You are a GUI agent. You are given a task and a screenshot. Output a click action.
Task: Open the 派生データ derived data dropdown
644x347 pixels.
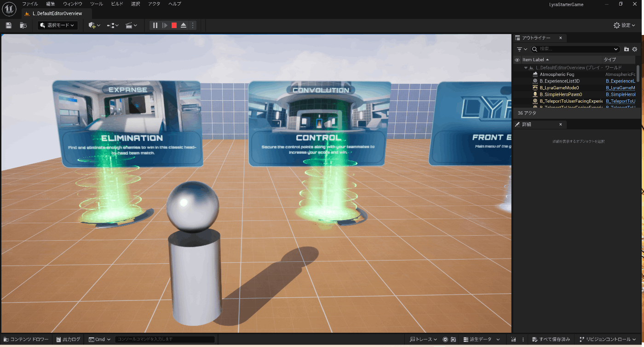(482, 339)
